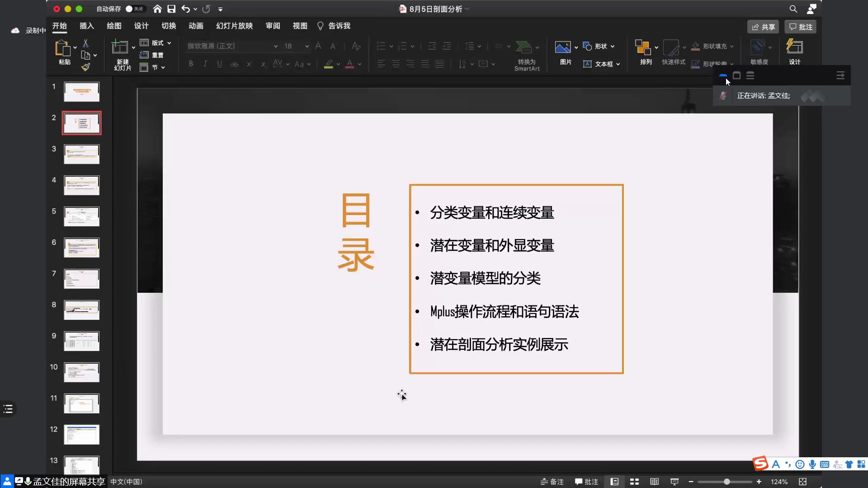Open comments (批注) in status bar

pos(586,482)
